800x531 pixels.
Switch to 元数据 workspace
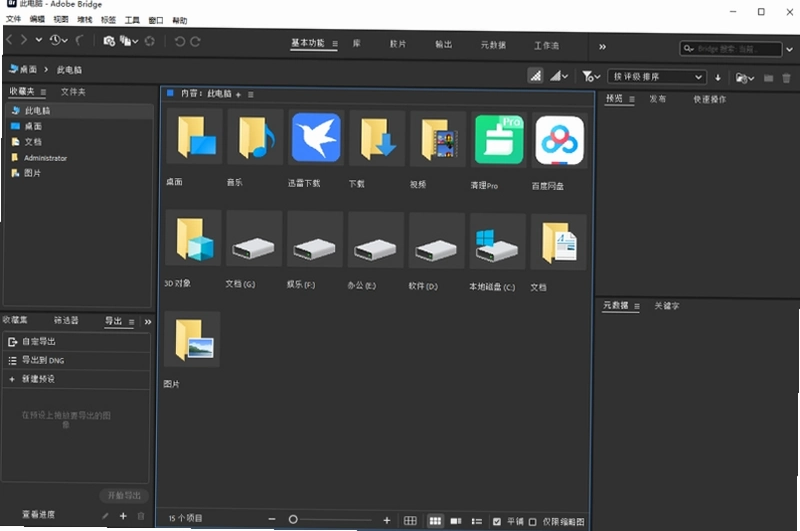click(493, 45)
